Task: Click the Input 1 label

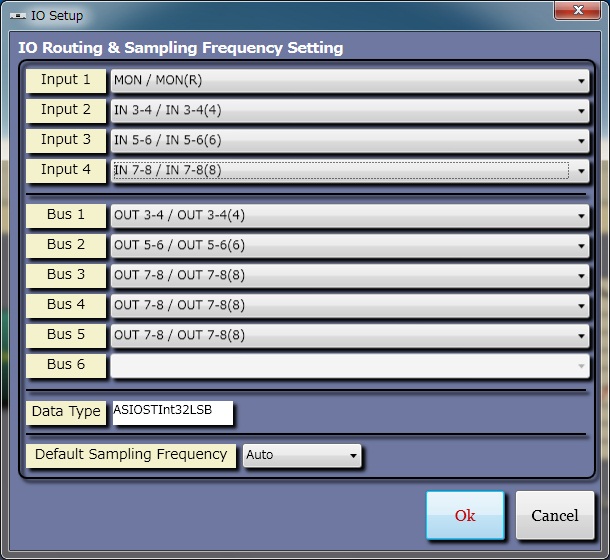Action: [x=66, y=80]
